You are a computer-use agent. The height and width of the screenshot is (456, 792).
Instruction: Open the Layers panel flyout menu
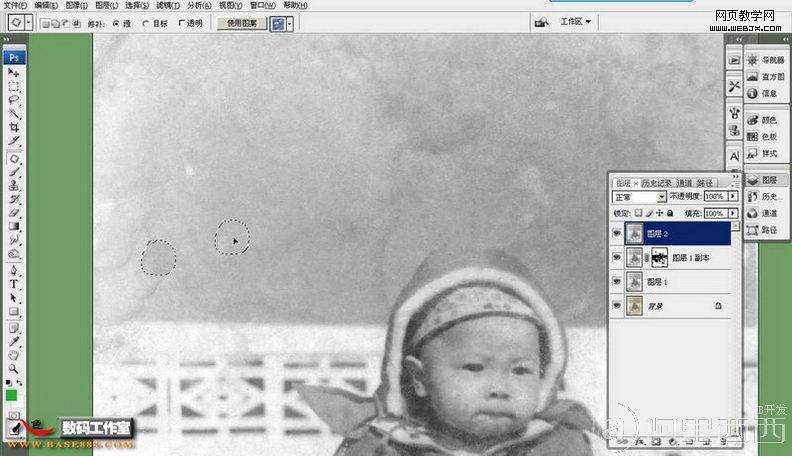[735, 184]
